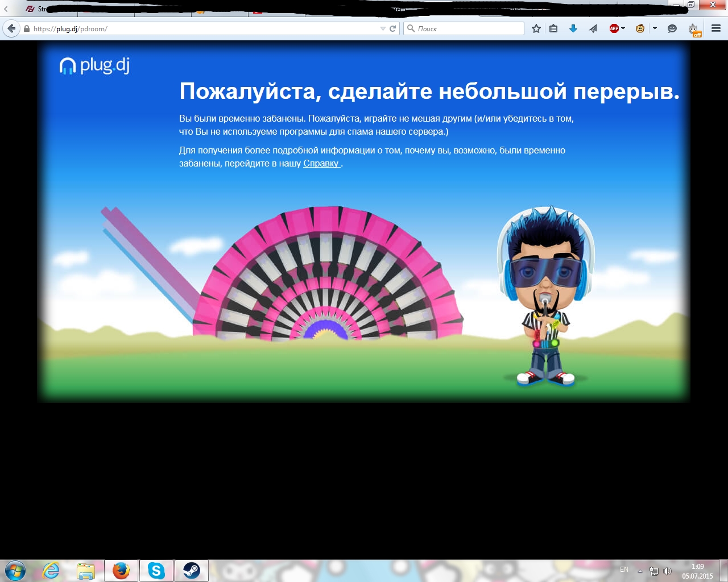
Task: Open the URL history dropdown arrow
Action: click(383, 28)
